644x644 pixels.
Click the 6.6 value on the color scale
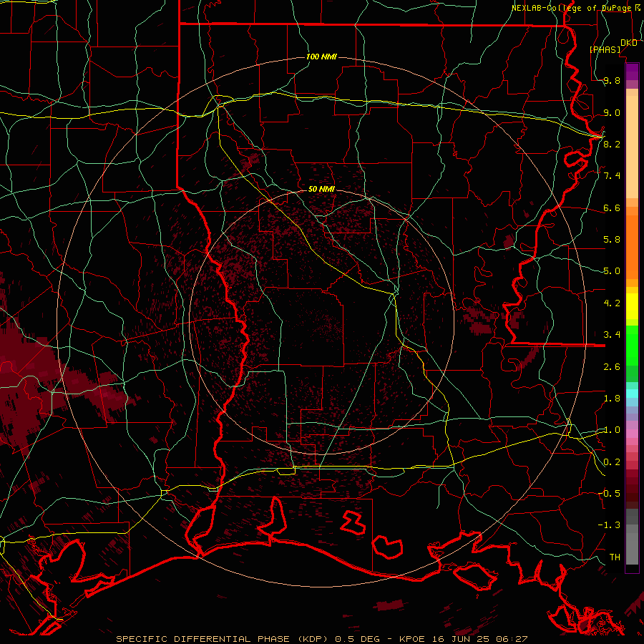tap(612, 208)
